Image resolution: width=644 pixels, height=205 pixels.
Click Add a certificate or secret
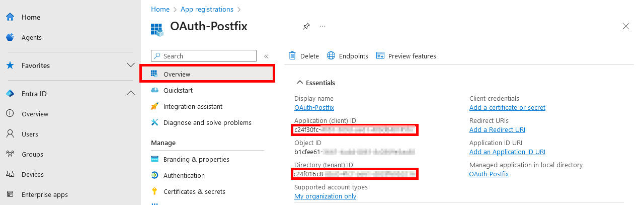507,107
